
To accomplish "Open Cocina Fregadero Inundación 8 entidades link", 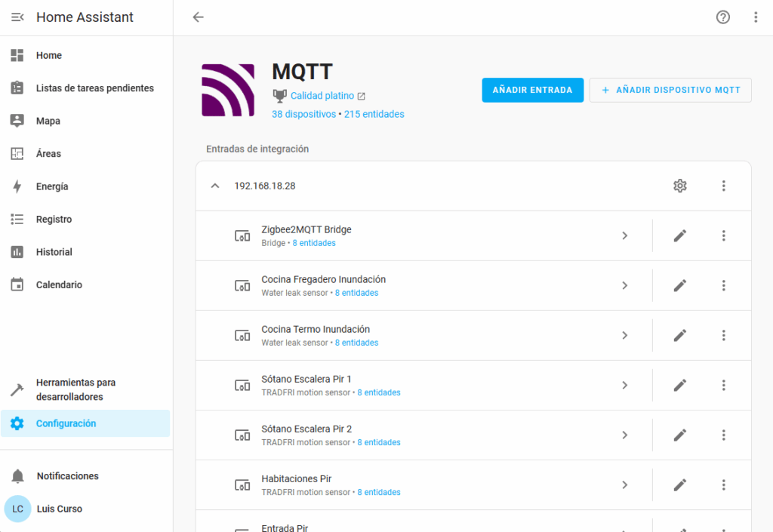I will pos(357,293).
